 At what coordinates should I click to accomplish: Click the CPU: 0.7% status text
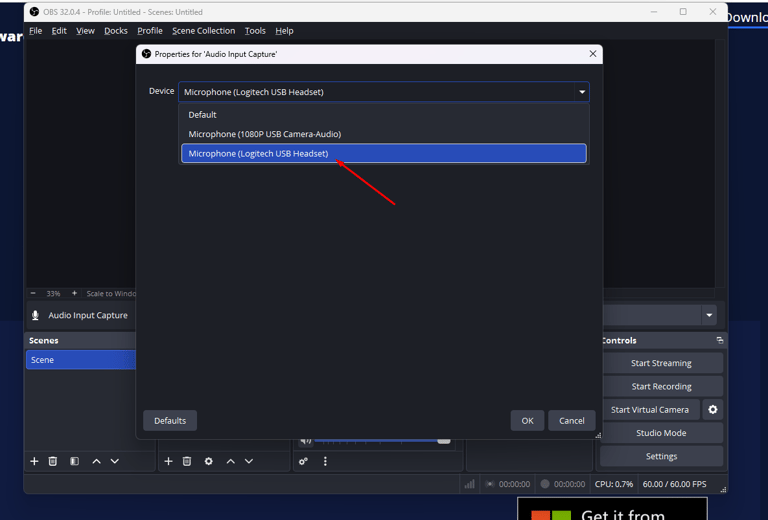point(614,484)
